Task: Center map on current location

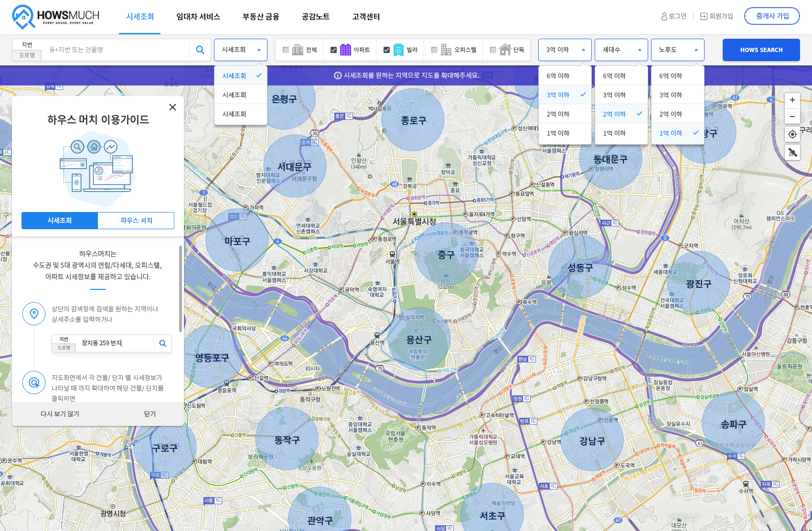Action: (792, 134)
